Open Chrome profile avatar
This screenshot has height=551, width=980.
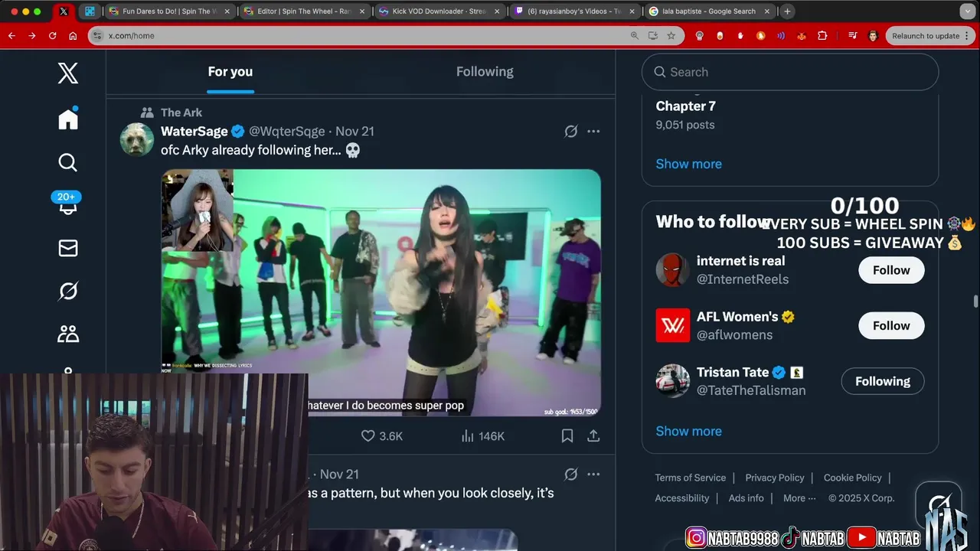pos(873,36)
